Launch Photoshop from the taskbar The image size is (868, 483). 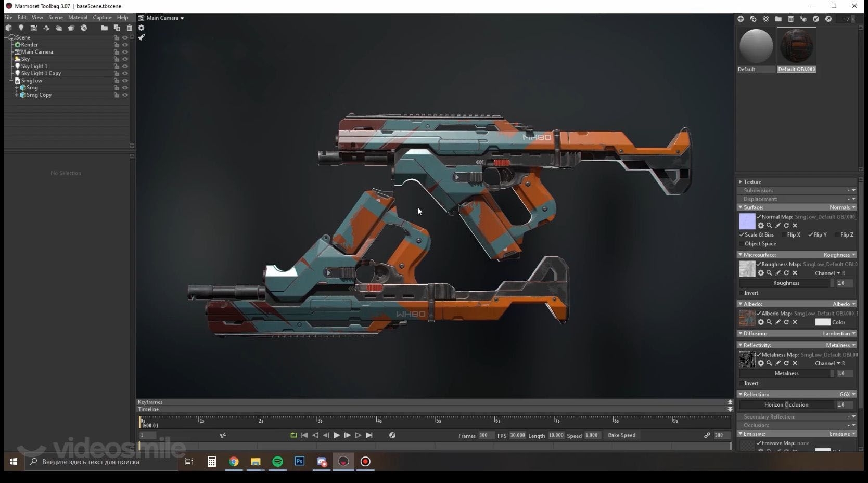coord(300,462)
